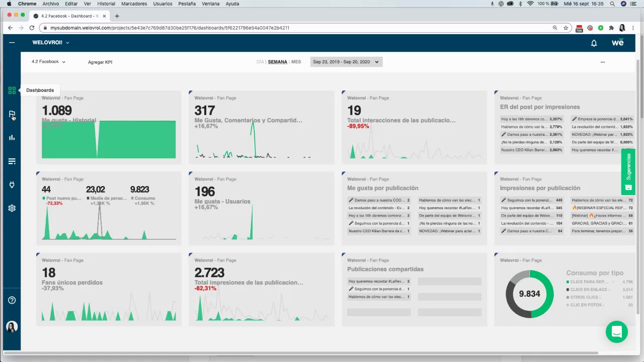
Task: Click the Publicaciones compartidas title
Action: point(385,269)
